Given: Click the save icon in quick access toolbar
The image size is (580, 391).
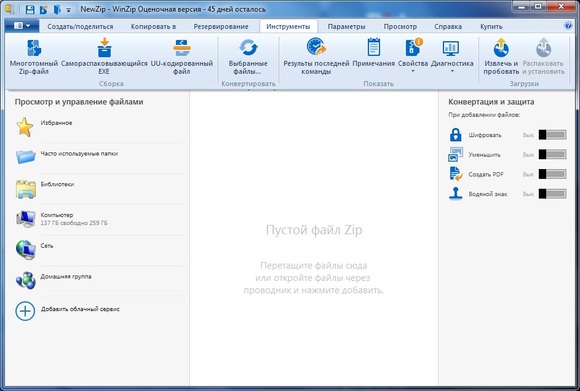Looking at the screenshot, I should tap(30, 10).
